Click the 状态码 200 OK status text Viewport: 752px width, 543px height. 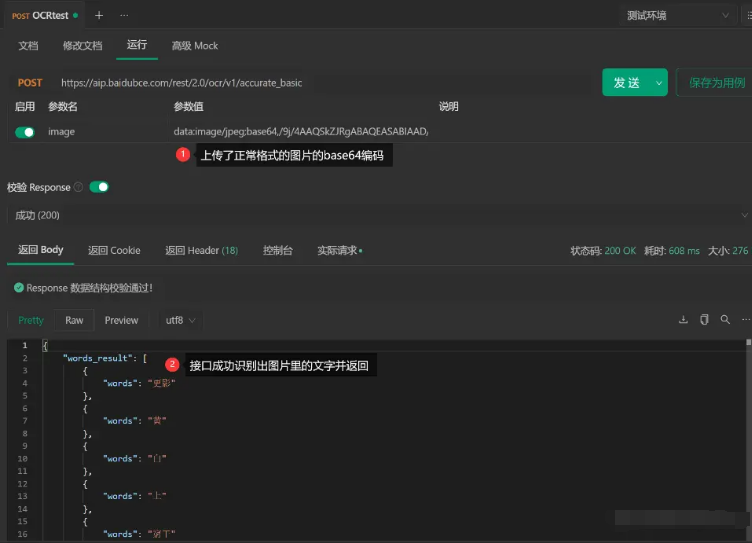[603, 251]
